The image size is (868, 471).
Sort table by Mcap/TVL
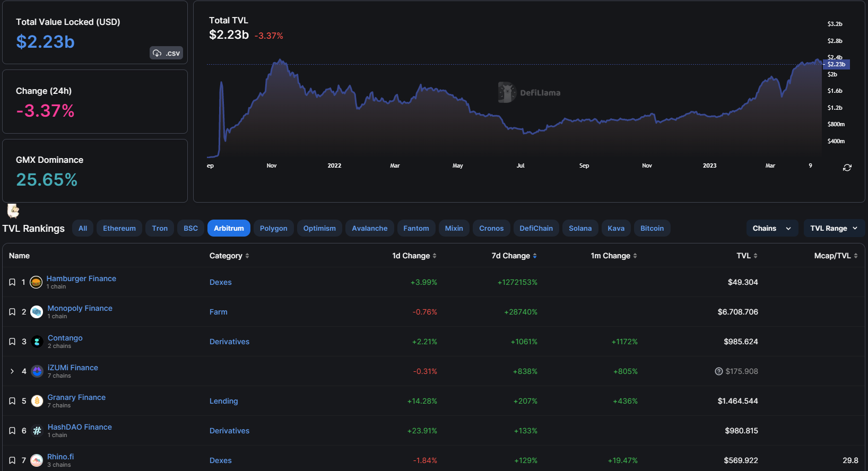836,256
